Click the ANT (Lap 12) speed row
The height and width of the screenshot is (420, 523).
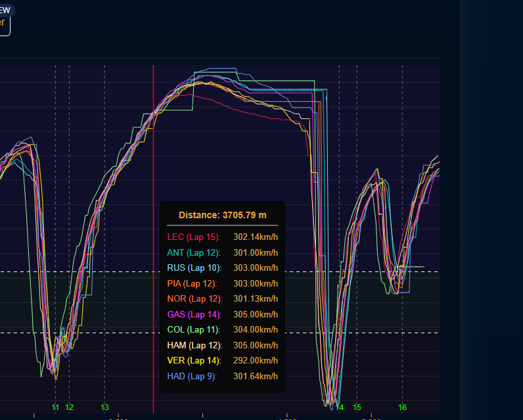(223, 252)
